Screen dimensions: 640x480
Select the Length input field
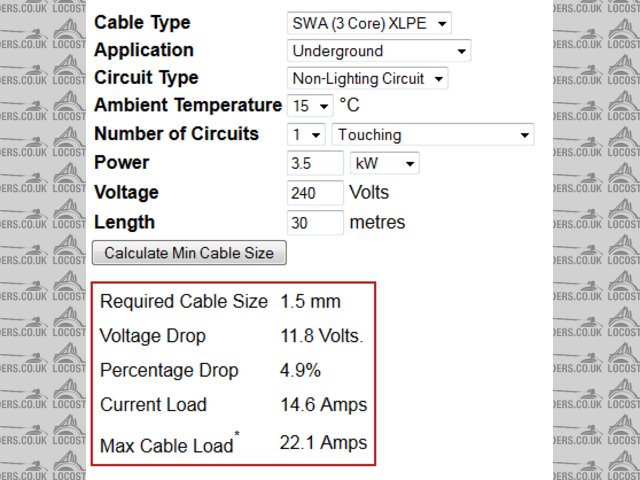314,223
